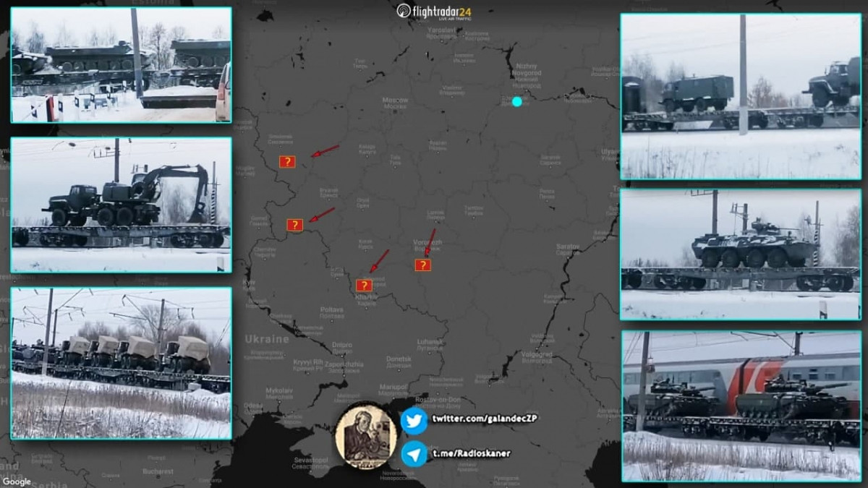Open the photo of the excavator truck on a flatcar
Screen dimensions: 868x488
click(x=121, y=205)
